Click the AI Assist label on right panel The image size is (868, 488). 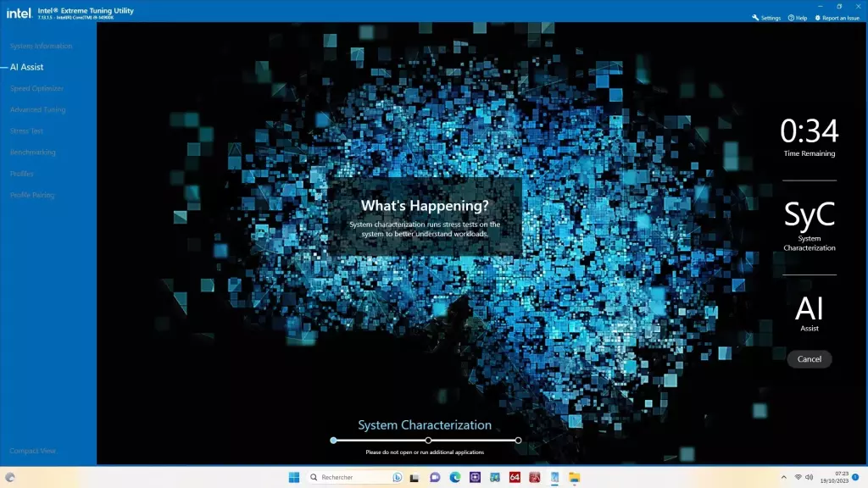810,313
